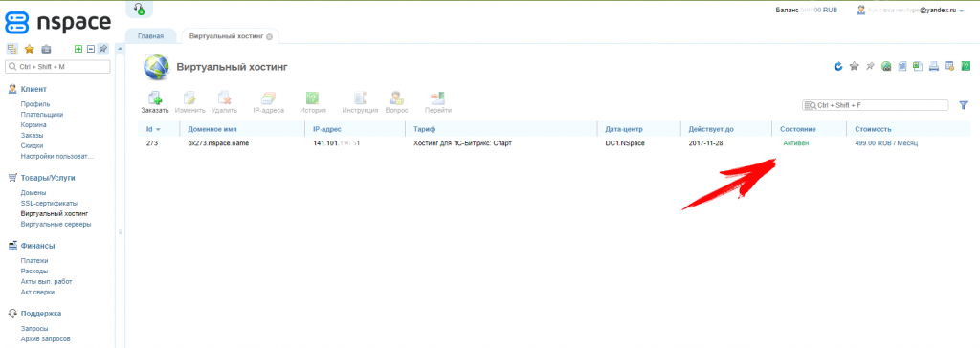Open Расходы in the sidebar
The image size is (980, 348).
click(33, 272)
